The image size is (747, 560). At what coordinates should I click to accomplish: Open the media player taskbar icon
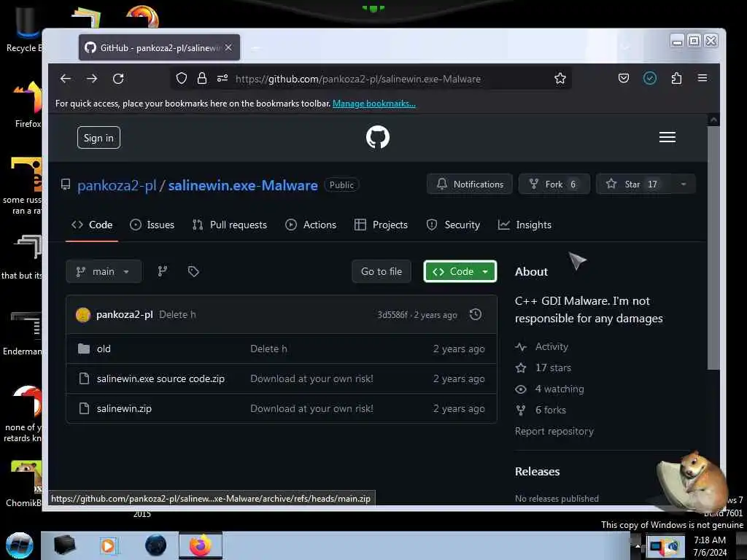(x=108, y=545)
